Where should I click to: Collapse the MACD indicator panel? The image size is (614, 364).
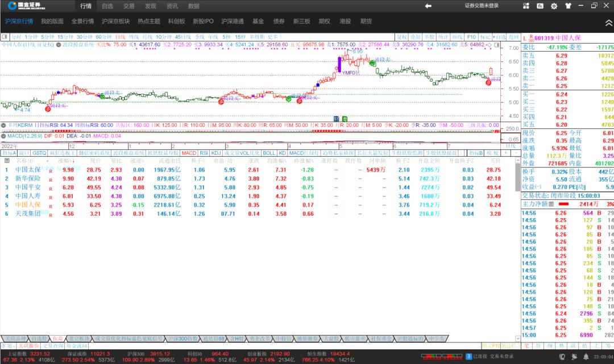click(x=3, y=136)
